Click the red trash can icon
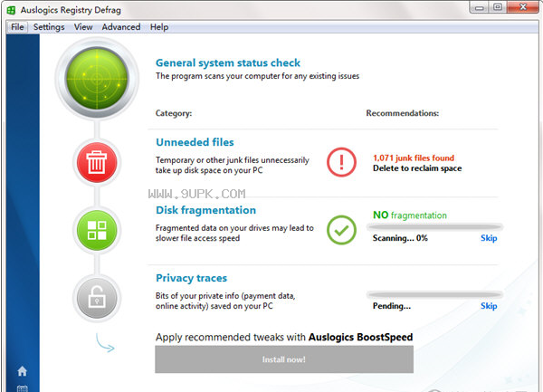 coord(97,162)
